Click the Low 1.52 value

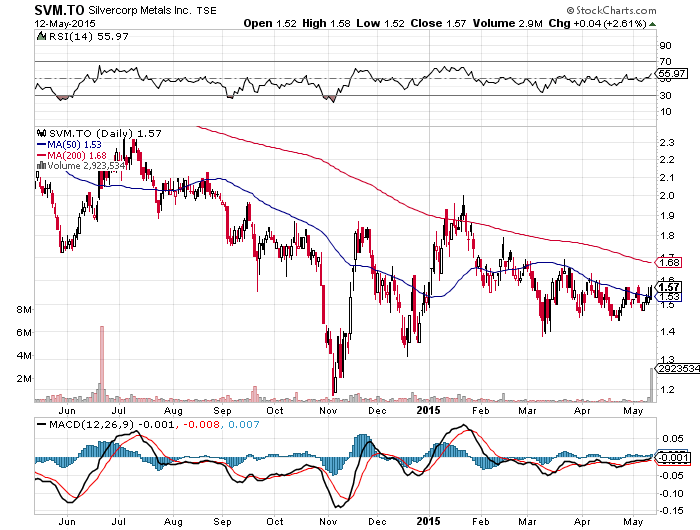380,23
